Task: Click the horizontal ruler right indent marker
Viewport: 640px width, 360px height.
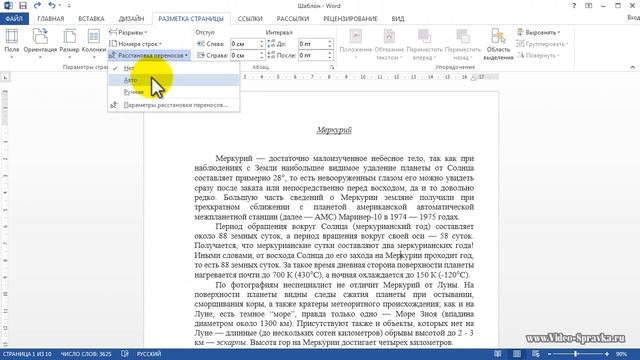Action: (x=473, y=78)
